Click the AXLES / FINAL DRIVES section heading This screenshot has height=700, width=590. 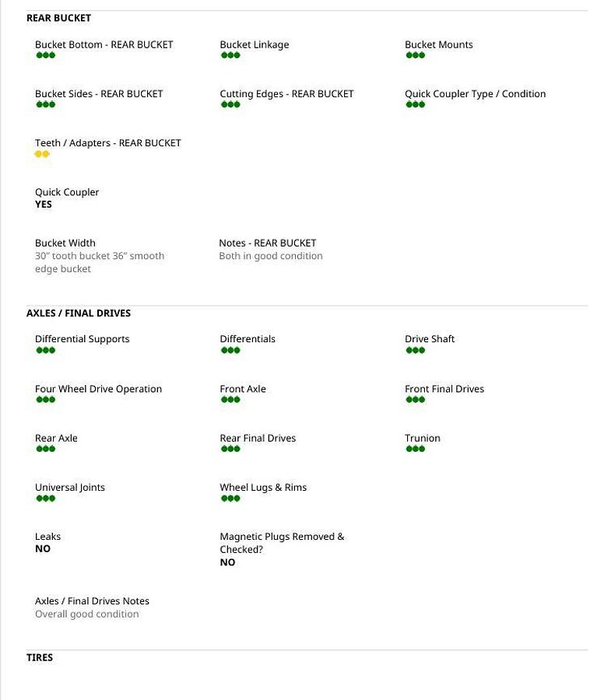[x=79, y=313]
